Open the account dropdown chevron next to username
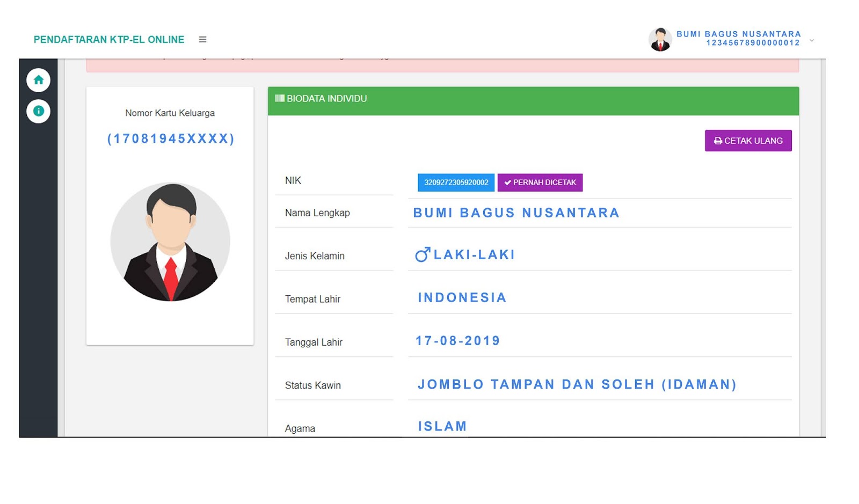The height and width of the screenshot is (504, 859). pos(811,40)
